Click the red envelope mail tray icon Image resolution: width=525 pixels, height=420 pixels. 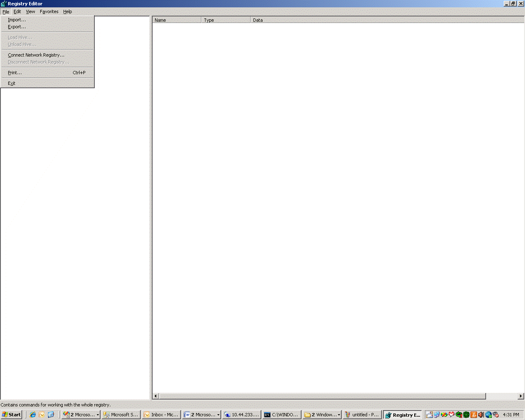point(452,415)
